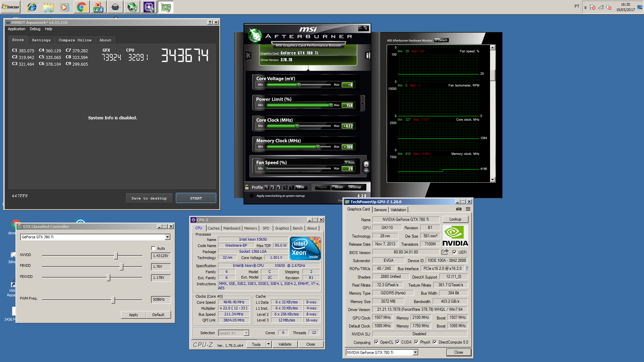Click the Aquamark help question mark button

point(210,22)
